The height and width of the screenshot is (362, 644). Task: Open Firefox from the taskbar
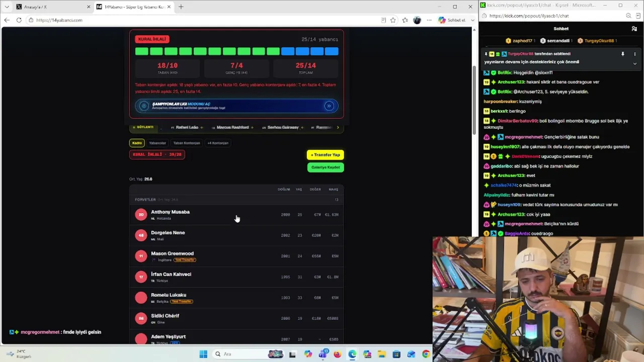[337, 354]
